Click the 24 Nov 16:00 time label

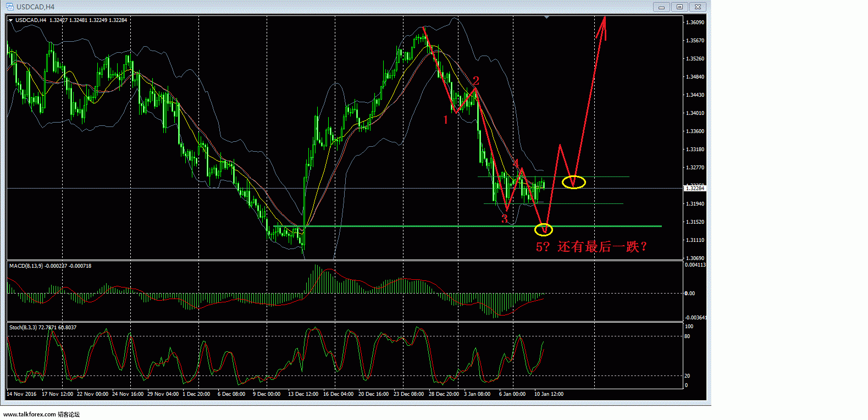[x=128, y=394]
